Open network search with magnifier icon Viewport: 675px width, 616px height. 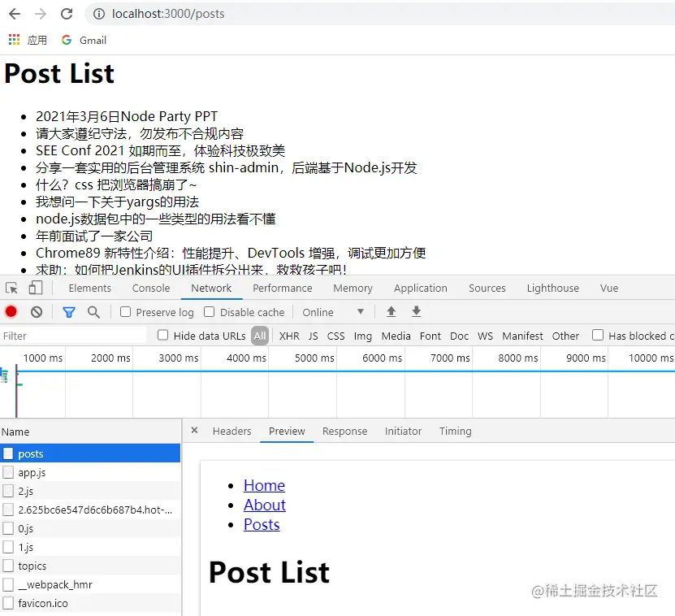pos(93,312)
